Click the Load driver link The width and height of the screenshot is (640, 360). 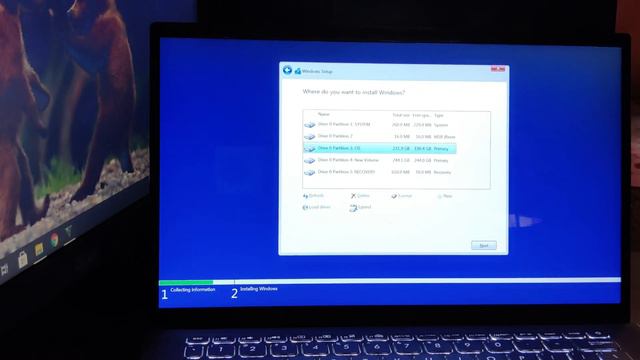(316, 207)
